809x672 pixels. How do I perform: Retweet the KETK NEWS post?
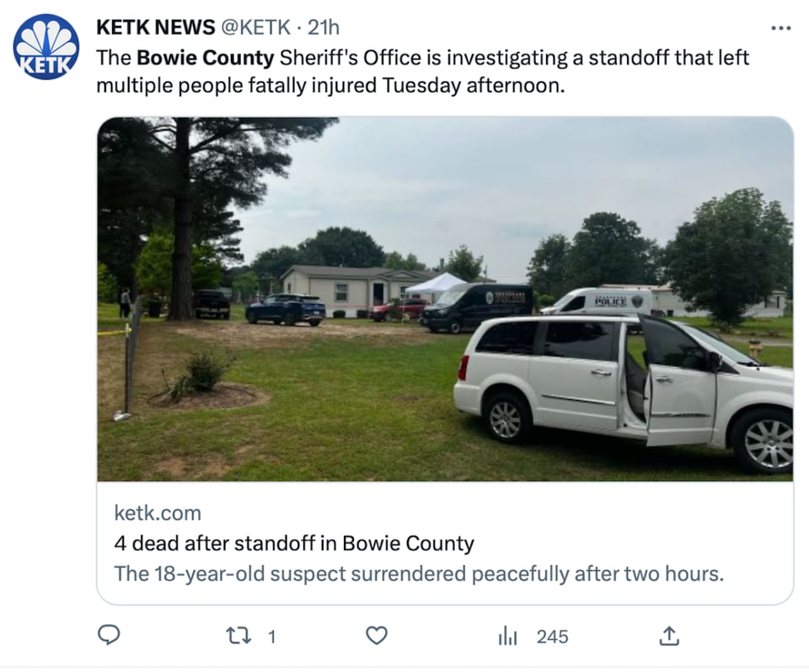pos(239,636)
